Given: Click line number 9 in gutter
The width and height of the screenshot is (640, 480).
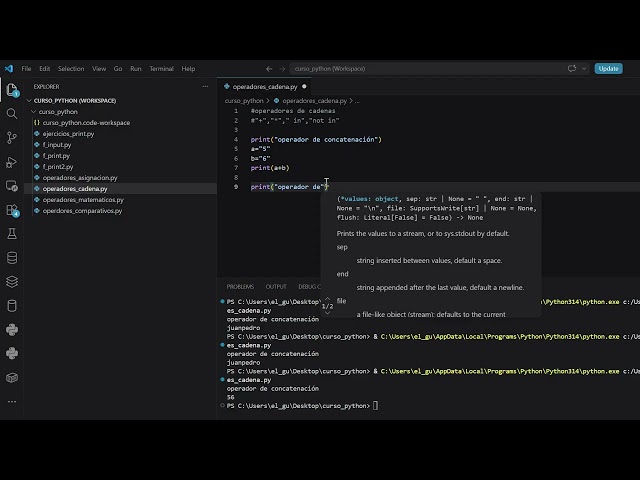Looking at the screenshot, I should pos(236,187).
